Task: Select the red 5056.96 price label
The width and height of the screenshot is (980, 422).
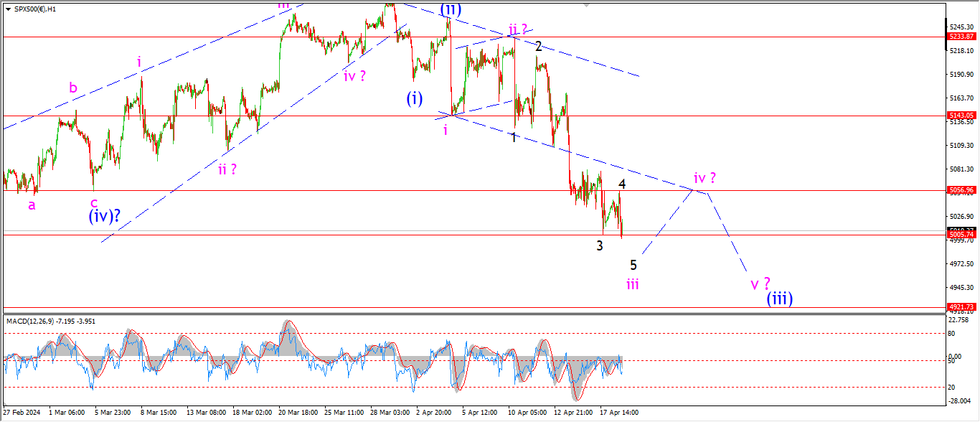Action: coord(961,190)
